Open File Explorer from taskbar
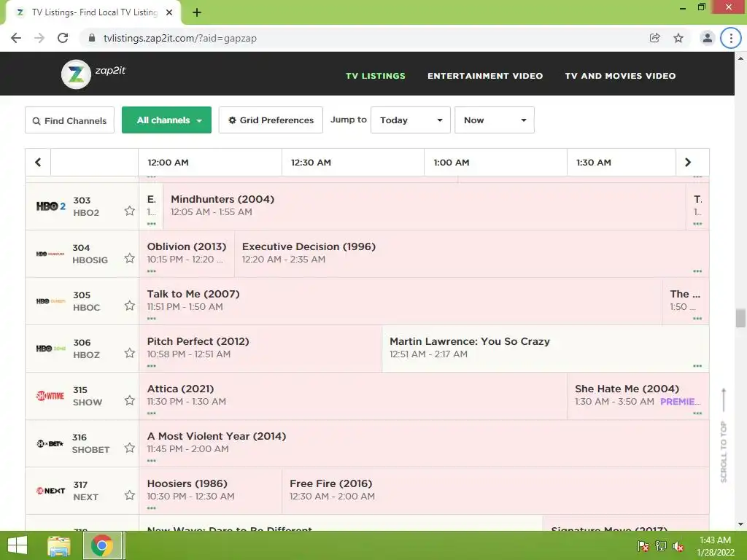Viewport: 747px width, 560px height. 59,545
